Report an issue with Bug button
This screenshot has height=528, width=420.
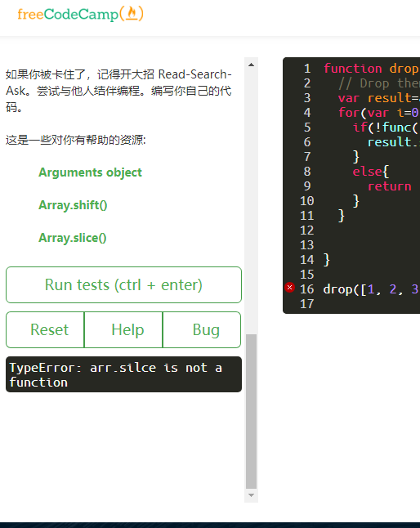coord(202,329)
